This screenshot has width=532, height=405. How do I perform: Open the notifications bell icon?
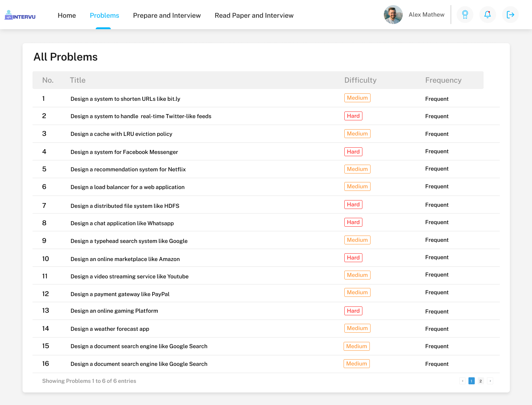click(x=488, y=15)
